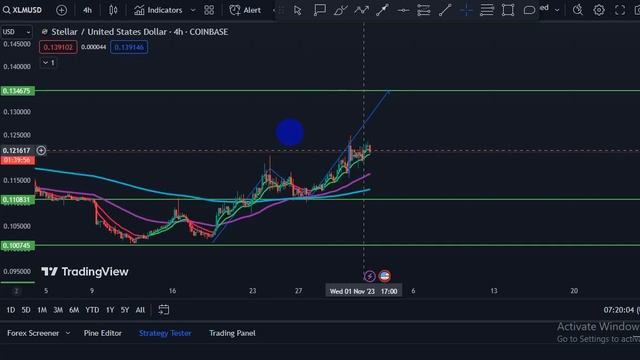Open the Pine Editor tab
The image size is (640, 360).
pos(102,333)
